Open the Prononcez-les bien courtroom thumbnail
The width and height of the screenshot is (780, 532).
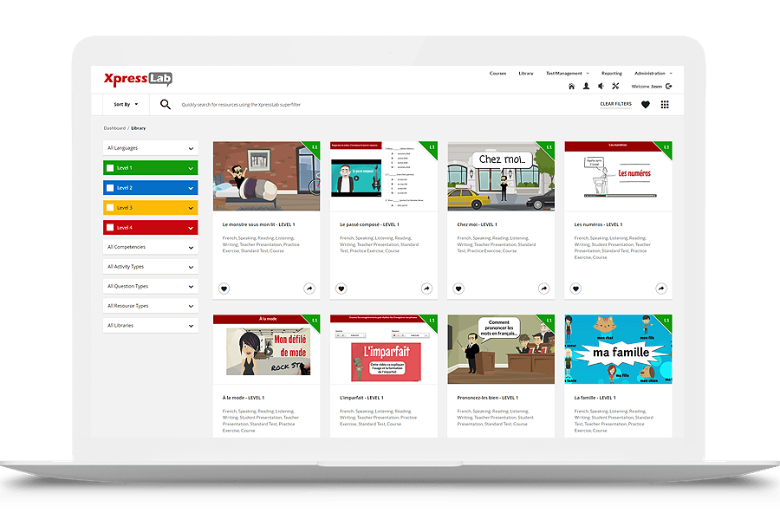501,349
